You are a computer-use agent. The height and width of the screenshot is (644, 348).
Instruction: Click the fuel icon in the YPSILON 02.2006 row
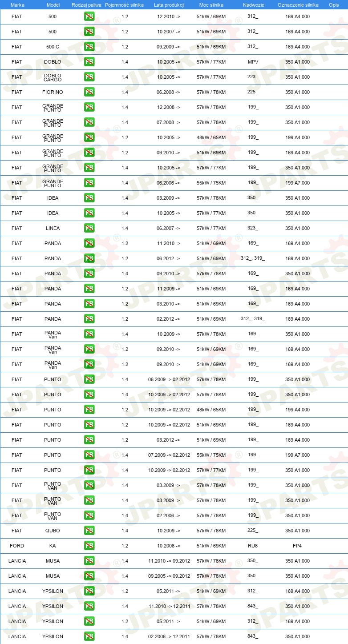(89, 636)
